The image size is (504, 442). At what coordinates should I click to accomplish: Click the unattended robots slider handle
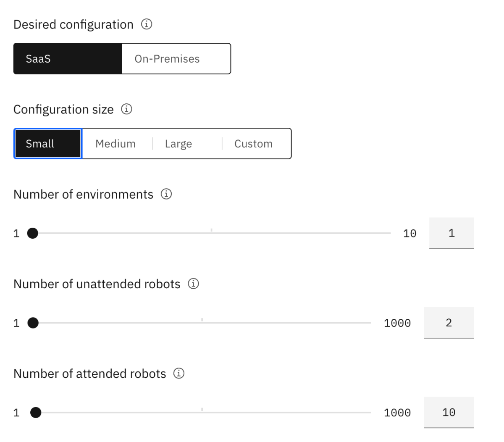32,323
